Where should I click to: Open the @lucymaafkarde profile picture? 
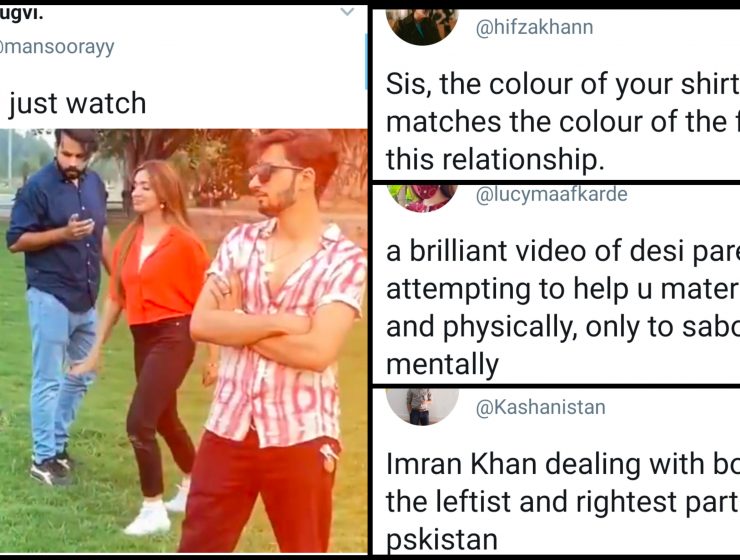click(x=422, y=198)
